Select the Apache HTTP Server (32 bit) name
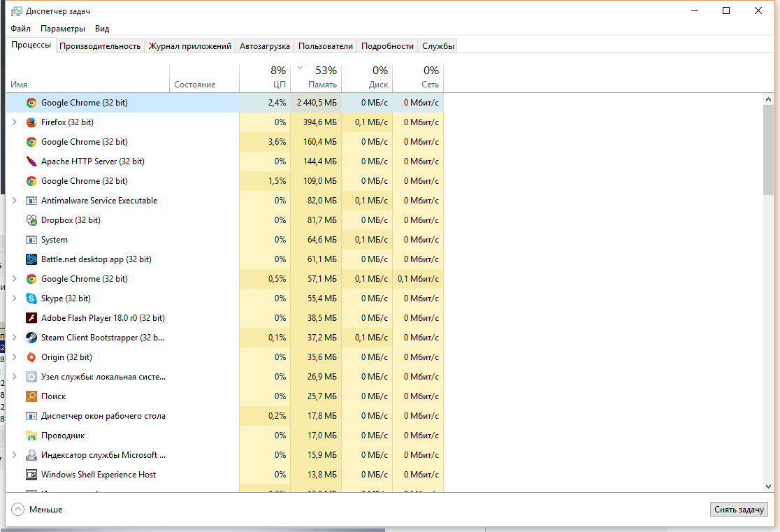Screen dimensions: 780x532 (x=92, y=161)
